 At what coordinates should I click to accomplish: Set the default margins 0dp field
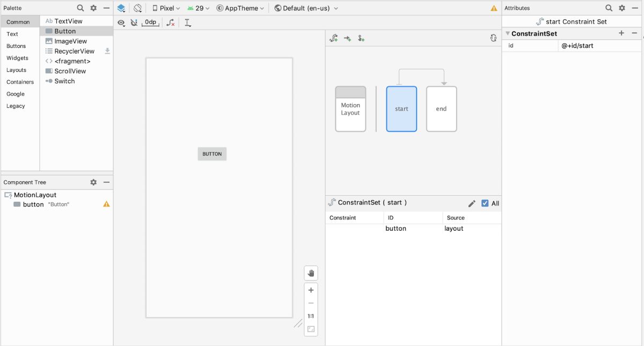pyautogui.click(x=151, y=23)
